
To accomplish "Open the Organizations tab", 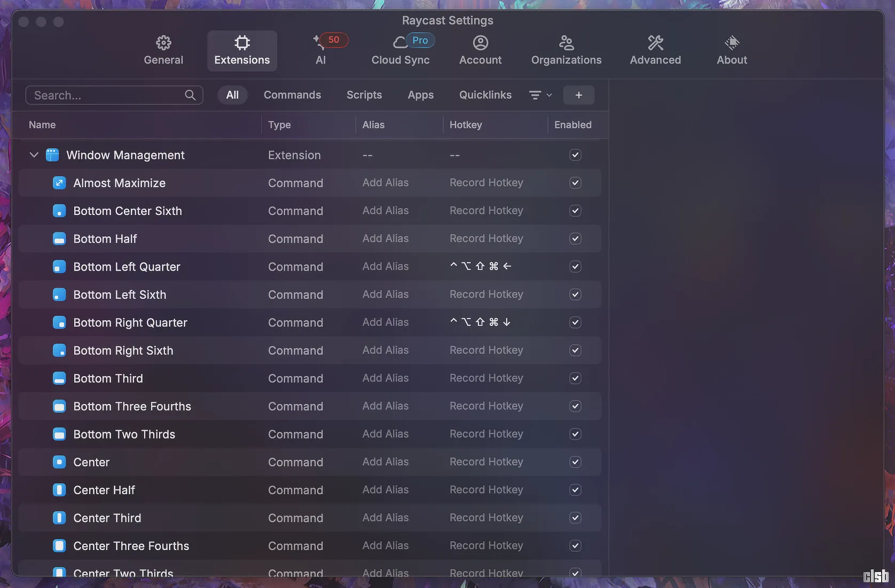I will (x=566, y=51).
